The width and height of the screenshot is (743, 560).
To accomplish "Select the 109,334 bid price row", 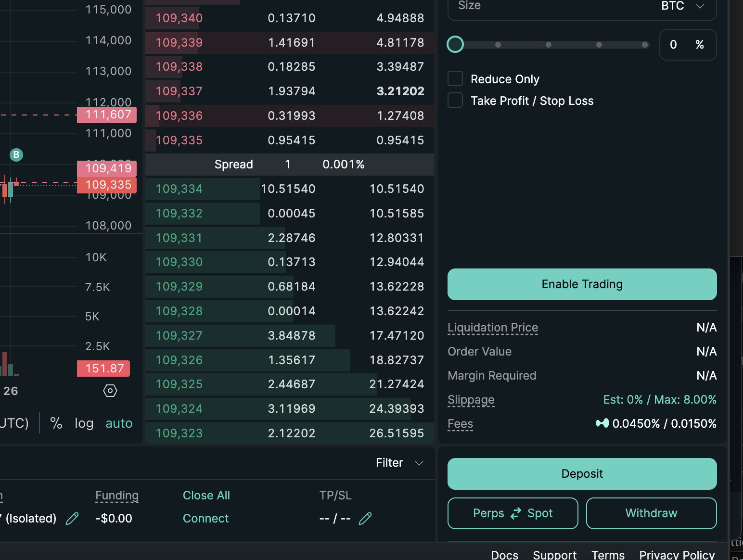I will pyautogui.click(x=179, y=189).
